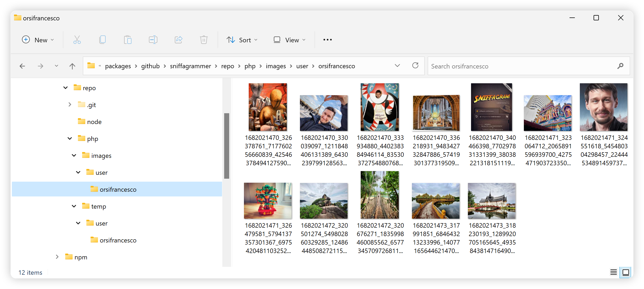
Task: Select the Paste icon in toolbar
Action: 128,39
